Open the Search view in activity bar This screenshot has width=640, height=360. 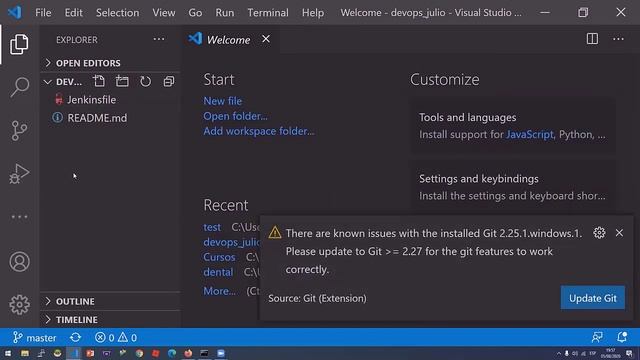point(19,87)
